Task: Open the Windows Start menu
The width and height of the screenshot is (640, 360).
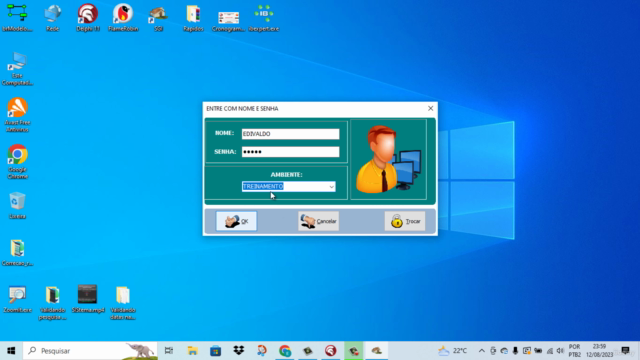Action: 11,351
